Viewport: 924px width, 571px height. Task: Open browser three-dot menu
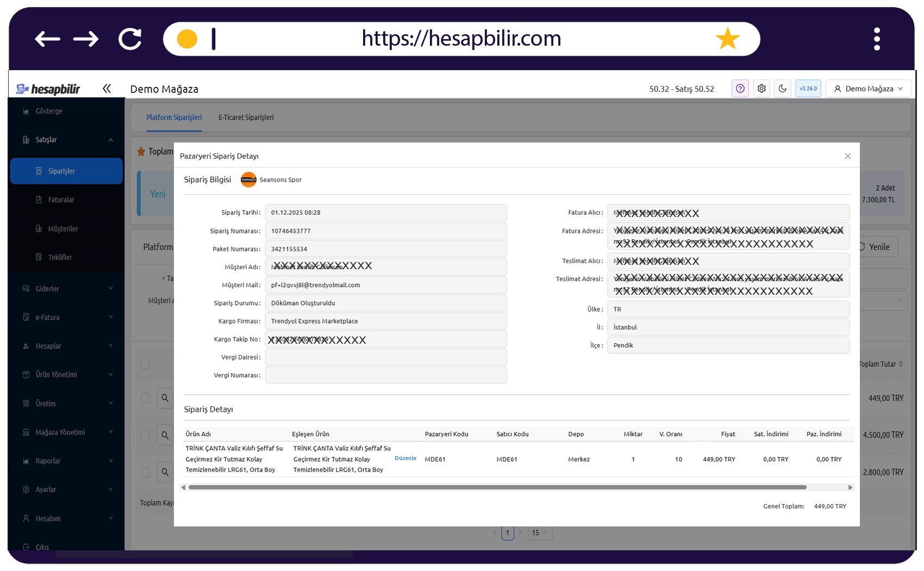tap(877, 39)
